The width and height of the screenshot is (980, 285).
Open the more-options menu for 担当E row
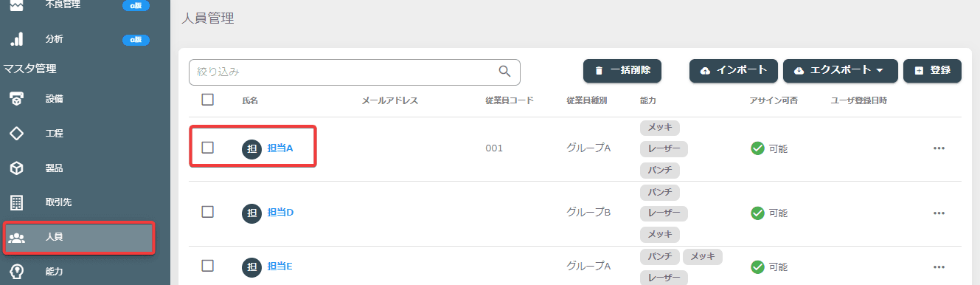click(939, 267)
